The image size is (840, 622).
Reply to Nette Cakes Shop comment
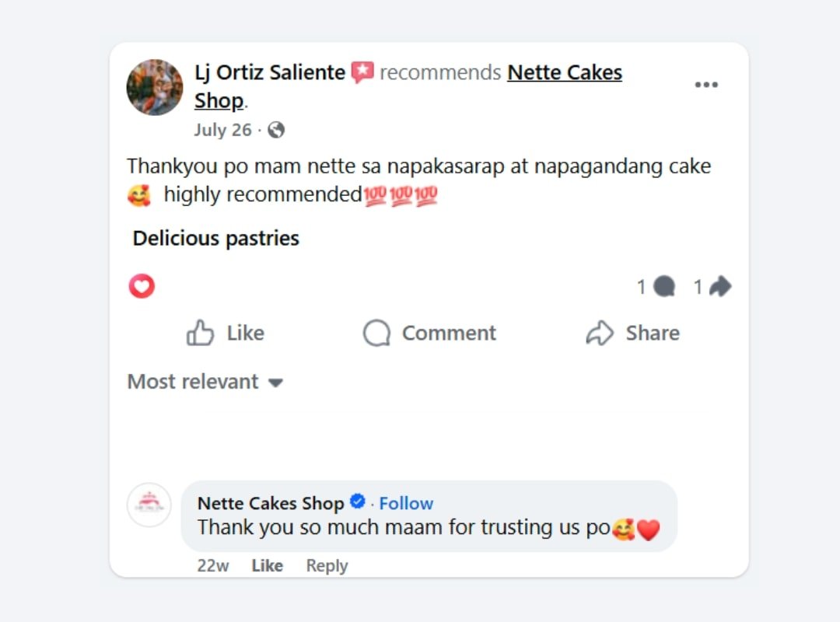pos(327,565)
